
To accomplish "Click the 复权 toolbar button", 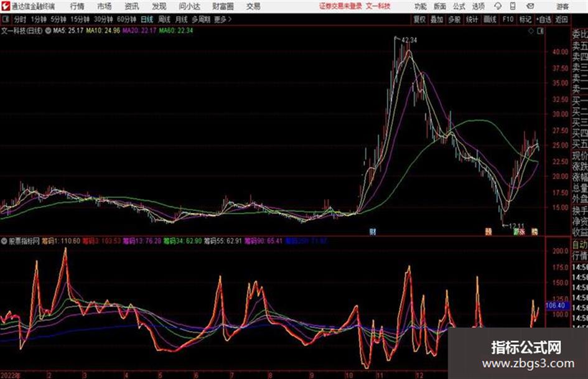I will pyautogui.click(x=419, y=19).
